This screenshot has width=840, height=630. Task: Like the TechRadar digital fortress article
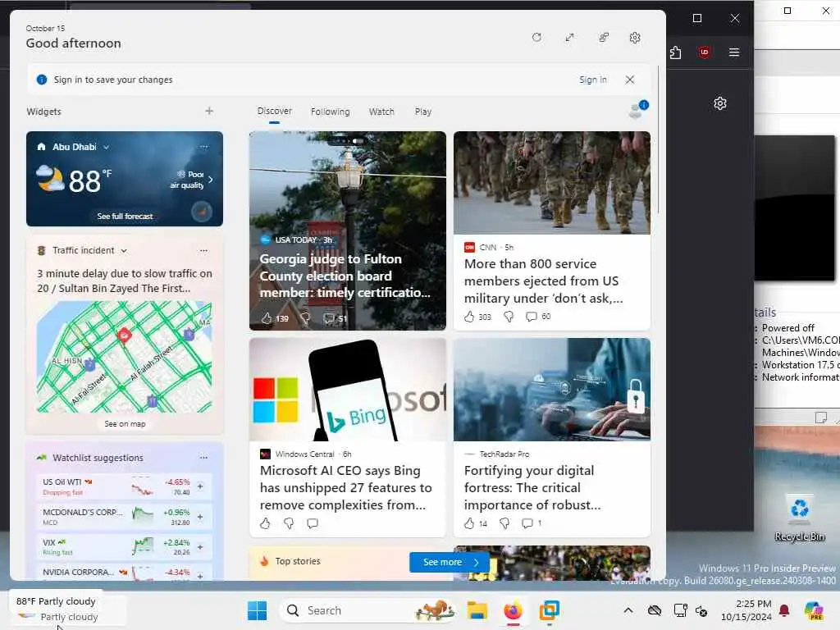(469, 523)
